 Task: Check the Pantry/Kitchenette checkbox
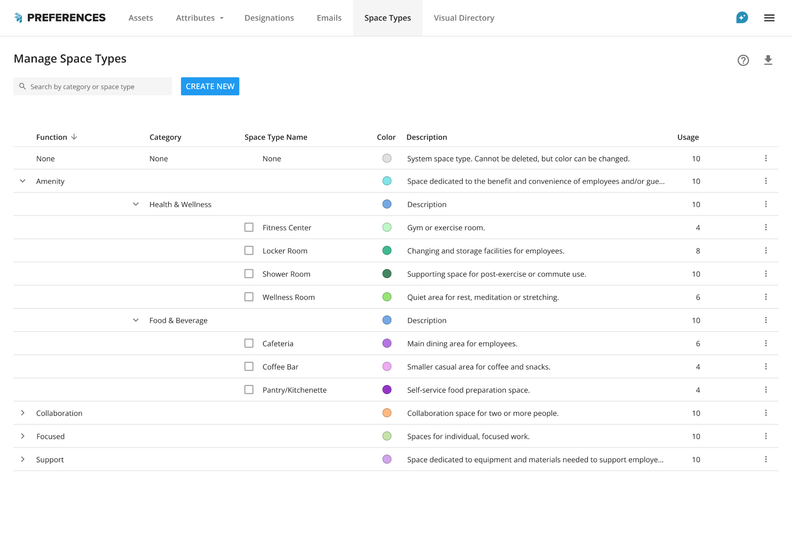[249, 390]
